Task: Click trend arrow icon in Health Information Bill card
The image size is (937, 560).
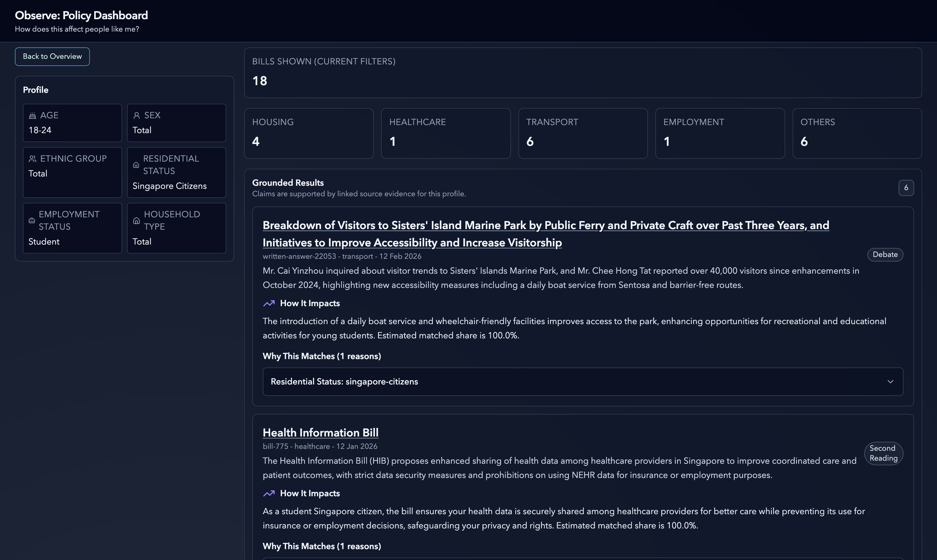Action: (x=269, y=493)
